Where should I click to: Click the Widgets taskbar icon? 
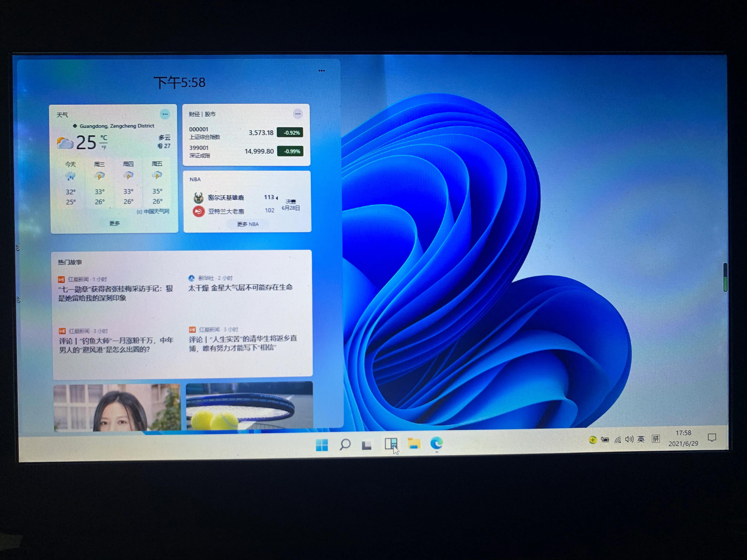point(391,444)
